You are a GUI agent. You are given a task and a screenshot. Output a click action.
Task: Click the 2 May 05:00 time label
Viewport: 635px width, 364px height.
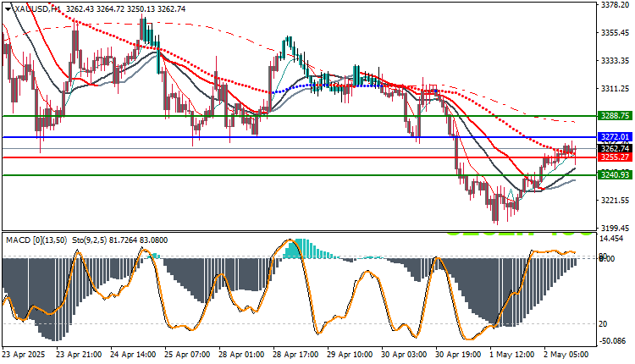(x=566, y=355)
